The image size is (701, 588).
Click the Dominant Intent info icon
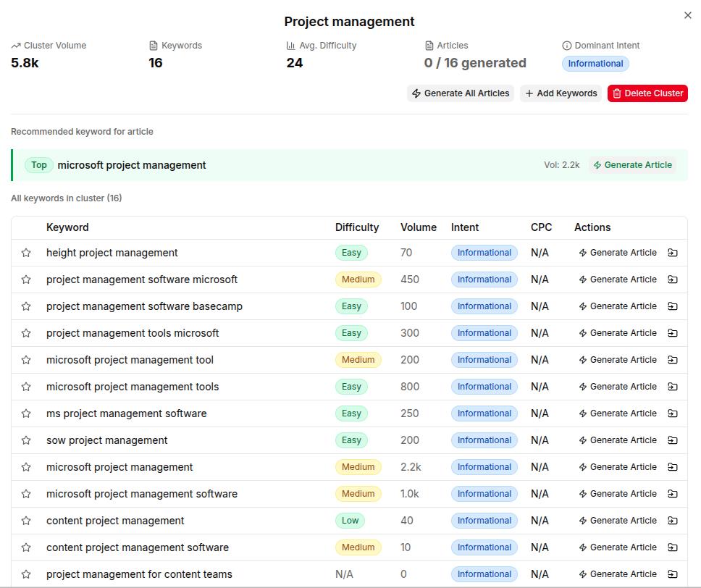(566, 46)
